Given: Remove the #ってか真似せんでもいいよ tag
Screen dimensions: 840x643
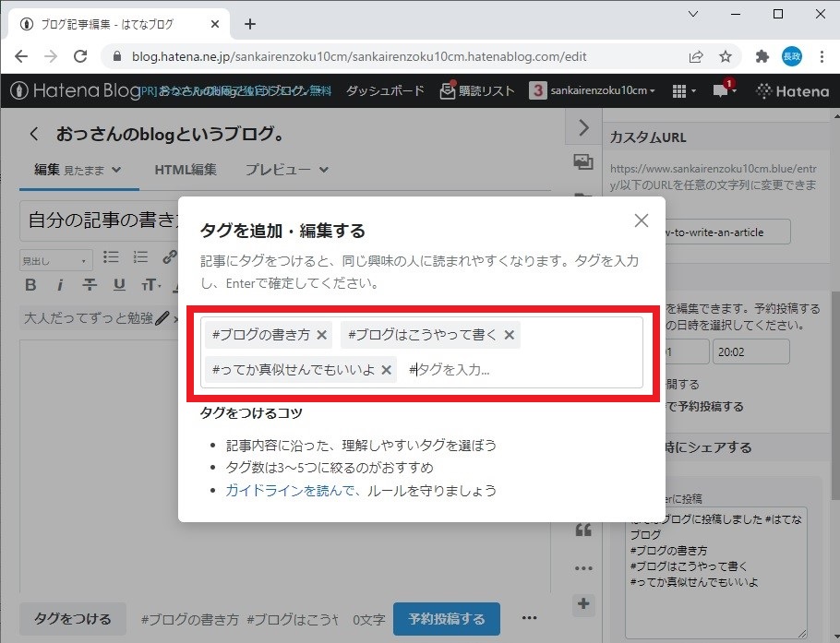Looking at the screenshot, I should click(386, 369).
